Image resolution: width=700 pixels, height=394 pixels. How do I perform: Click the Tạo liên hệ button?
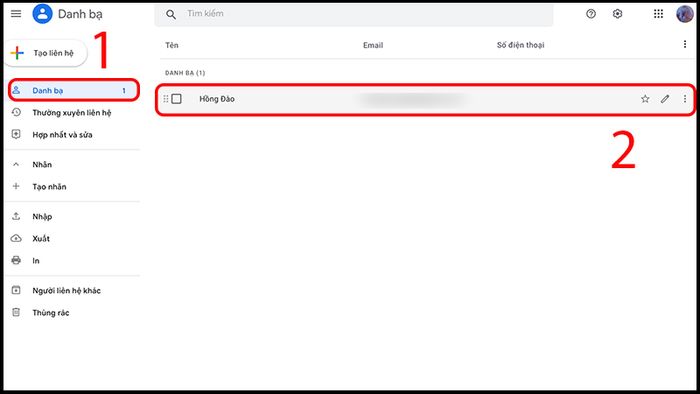(45, 53)
